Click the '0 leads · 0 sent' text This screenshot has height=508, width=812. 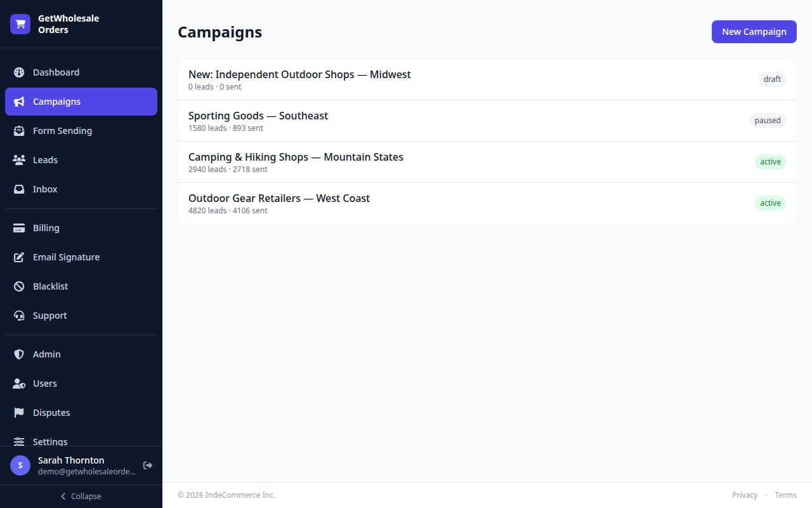click(x=215, y=87)
